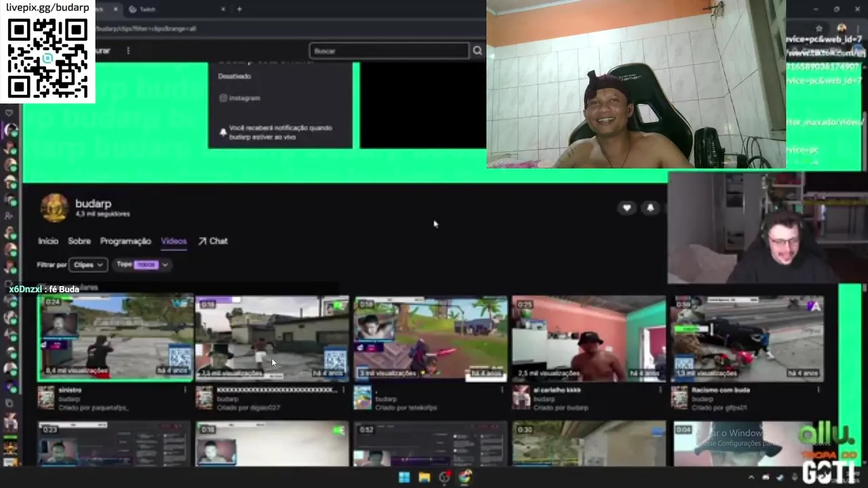This screenshot has width=868, height=488.
Task: Click the 'sinistro' clip title
Action: coord(70,390)
